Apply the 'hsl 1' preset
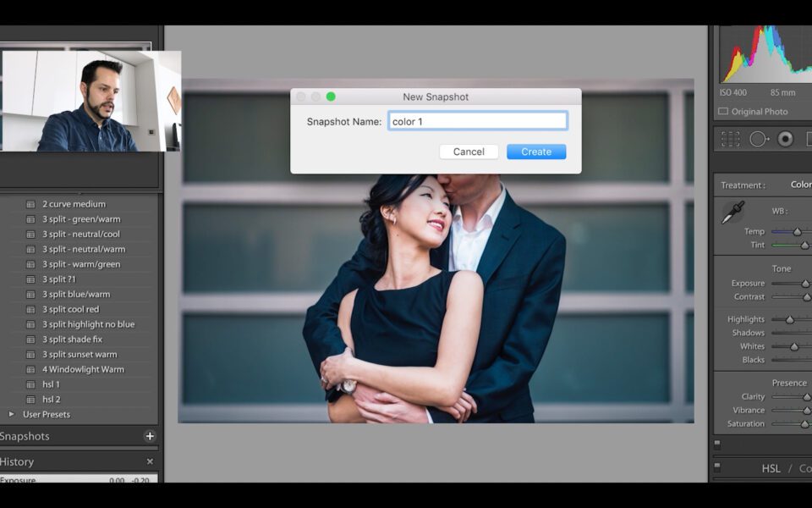 tap(51, 384)
